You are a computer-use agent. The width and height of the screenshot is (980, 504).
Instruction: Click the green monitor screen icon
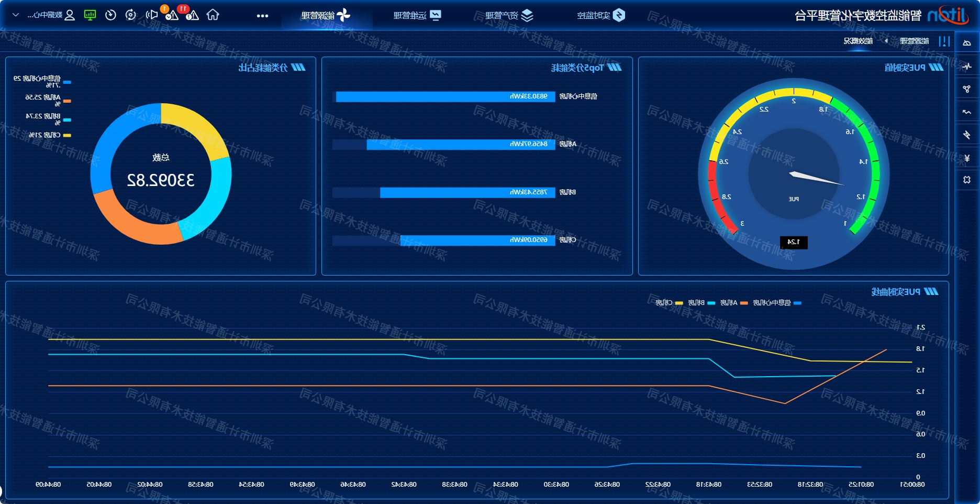[90, 15]
